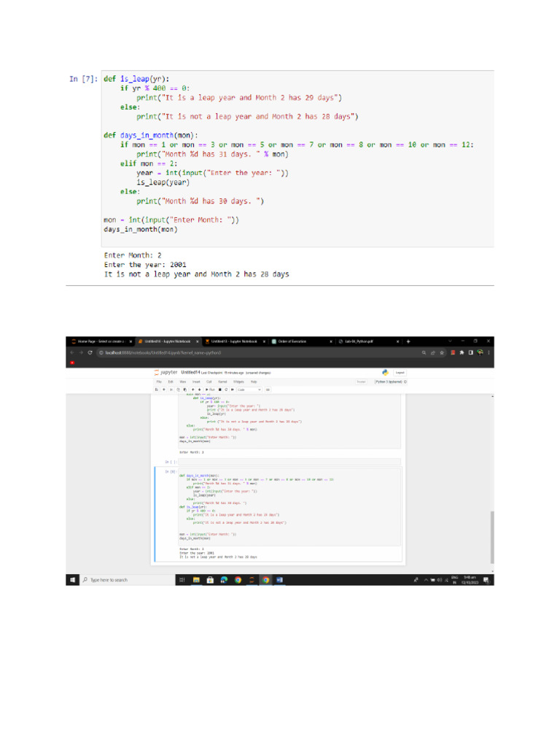Screen dimensions: 560x747
Task: Open Windows Start menu
Action: [72, 580]
